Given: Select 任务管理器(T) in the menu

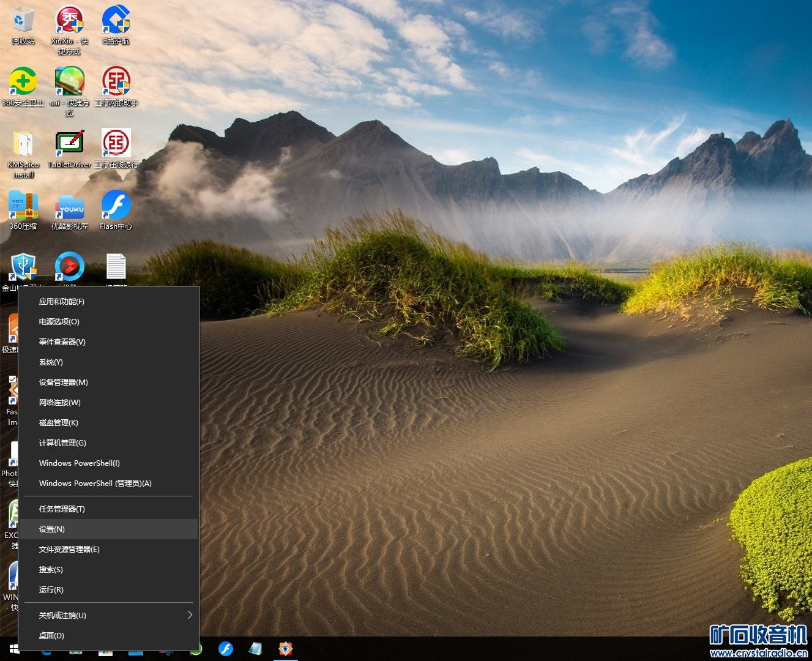Looking at the screenshot, I should pos(62,509).
